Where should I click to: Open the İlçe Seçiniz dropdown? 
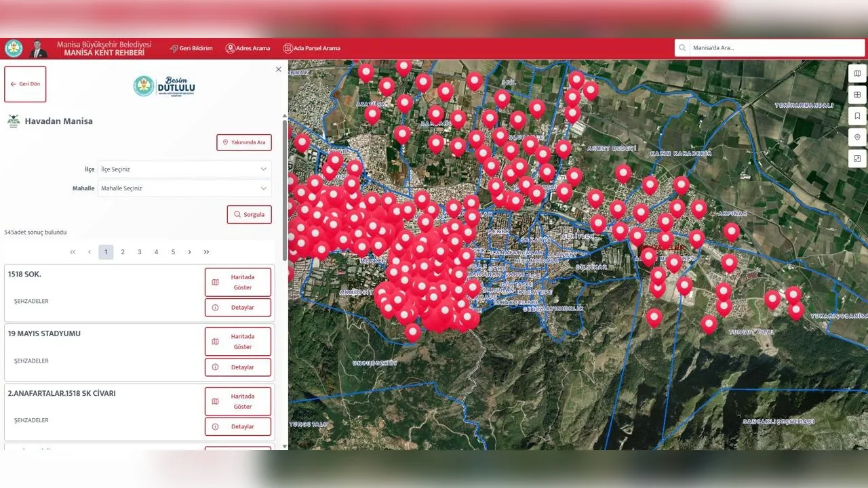184,169
